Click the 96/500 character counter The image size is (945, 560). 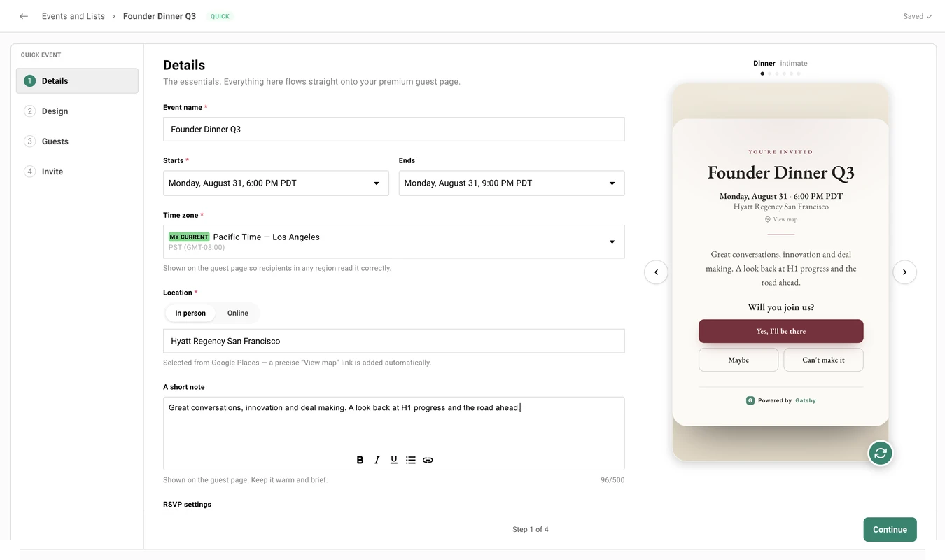[612, 480]
